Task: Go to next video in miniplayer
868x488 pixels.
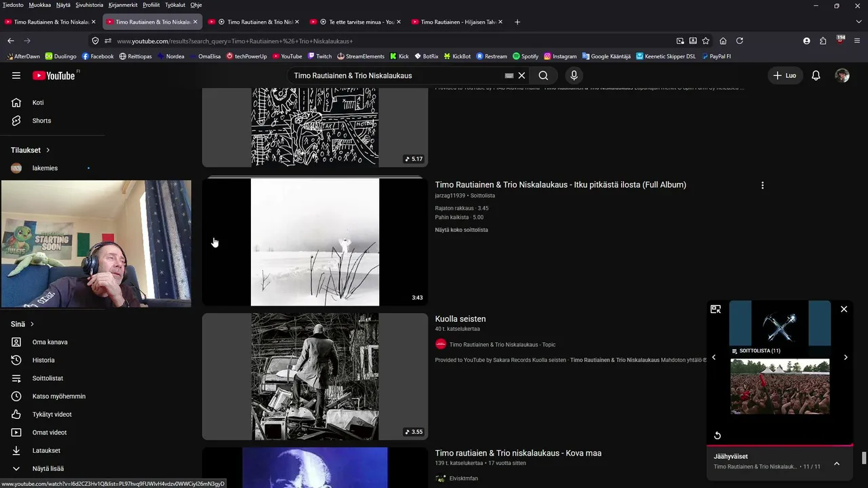Action: 846,357
